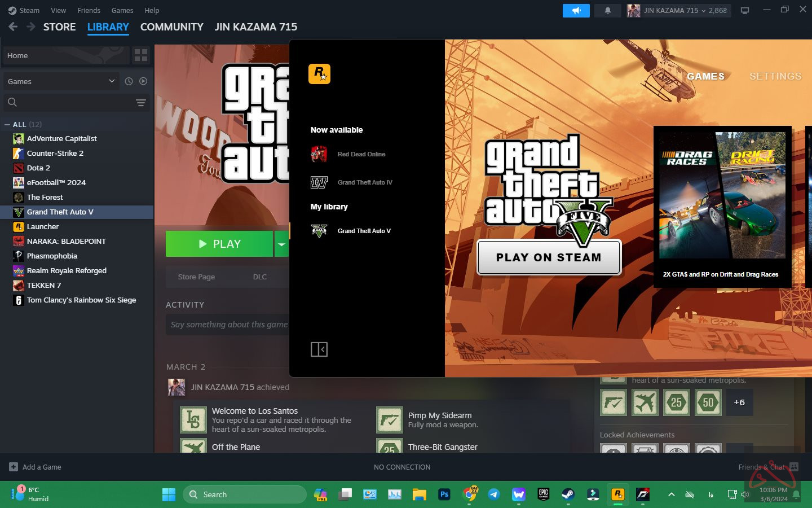812x508 pixels.
Task: Select the recent games clock icon in sidebar
Action: [129, 81]
